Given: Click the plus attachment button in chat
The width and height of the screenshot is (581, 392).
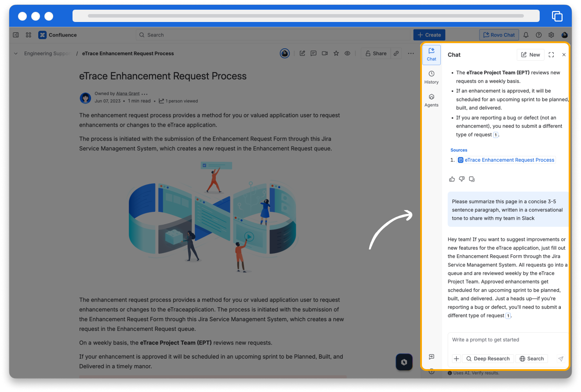Looking at the screenshot, I should coord(456,359).
